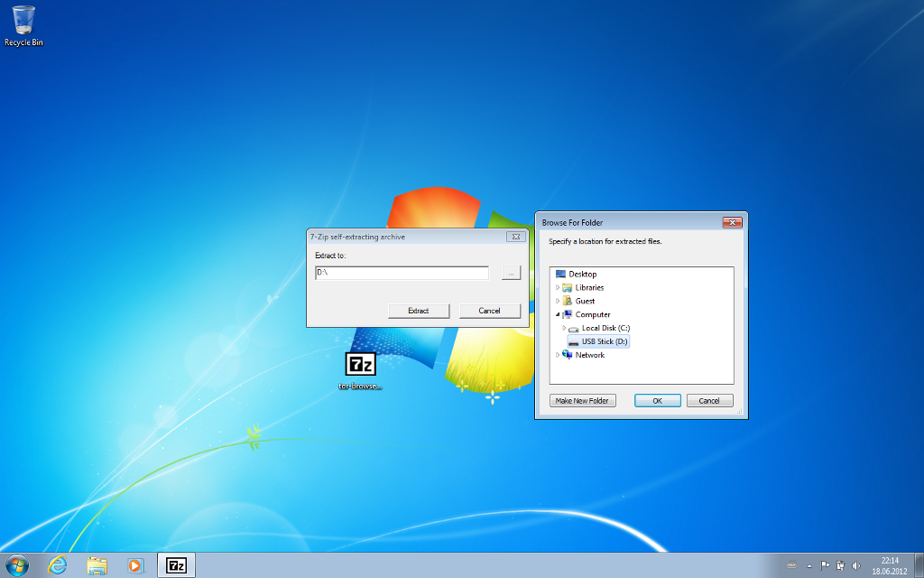
Task: Close the Browse For Folder dialog
Action: tap(732, 222)
